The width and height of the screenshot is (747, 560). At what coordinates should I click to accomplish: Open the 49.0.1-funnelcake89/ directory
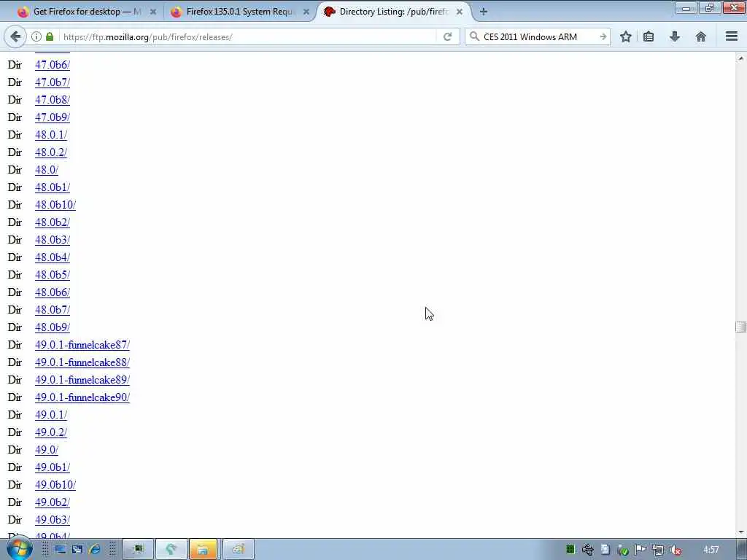[x=82, y=380]
